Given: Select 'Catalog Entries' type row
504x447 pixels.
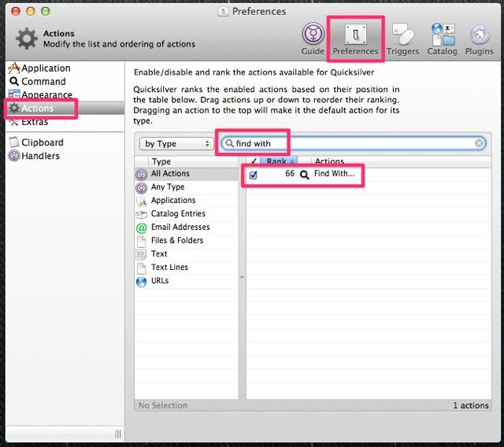Looking at the screenshot, I should pos(187,214).
